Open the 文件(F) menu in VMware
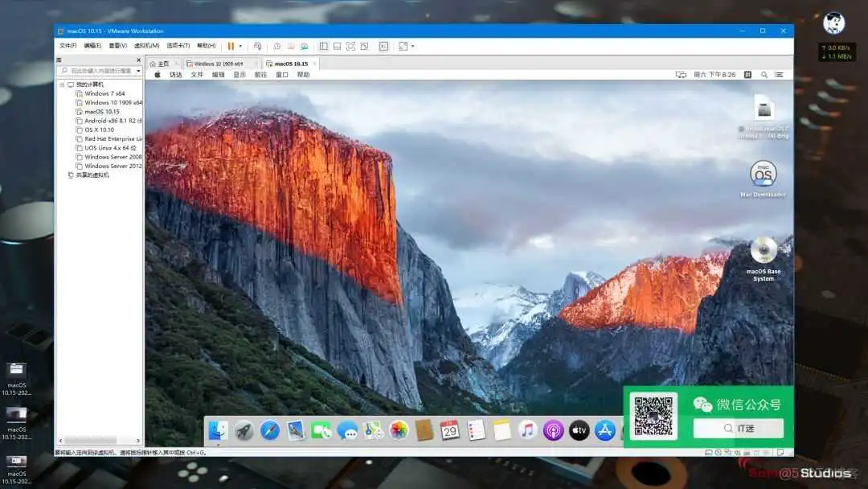 pyautogui.click(x=68, y=45)
